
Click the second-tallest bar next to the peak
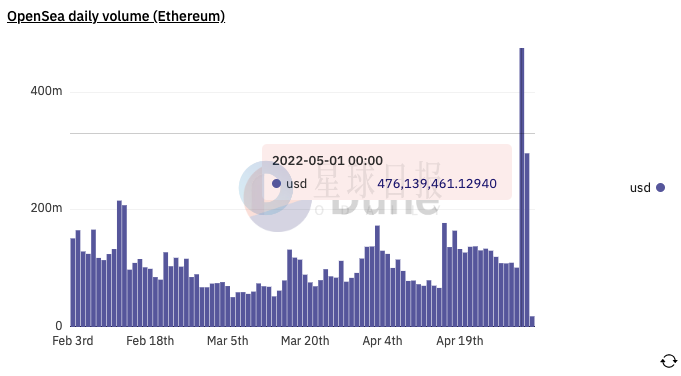coord(527,240)
